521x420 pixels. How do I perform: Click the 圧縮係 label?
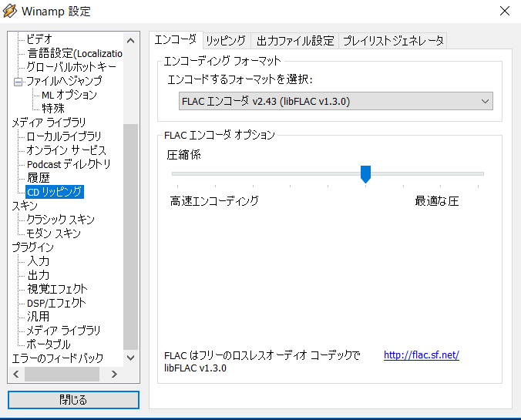coord(183,155)
